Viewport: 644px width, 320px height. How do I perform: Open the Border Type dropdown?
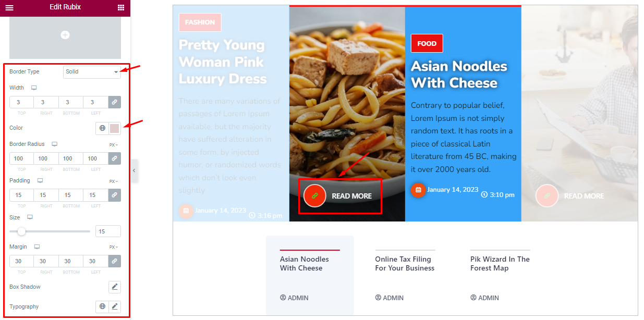coord(92,72)
